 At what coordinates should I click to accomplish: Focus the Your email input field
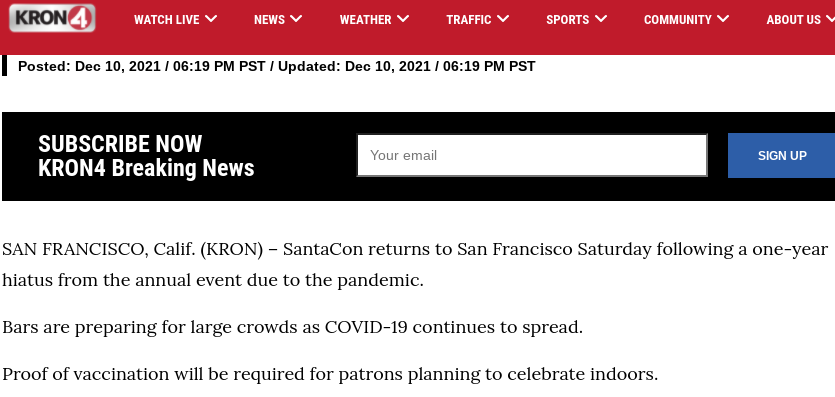pos(532,155)
